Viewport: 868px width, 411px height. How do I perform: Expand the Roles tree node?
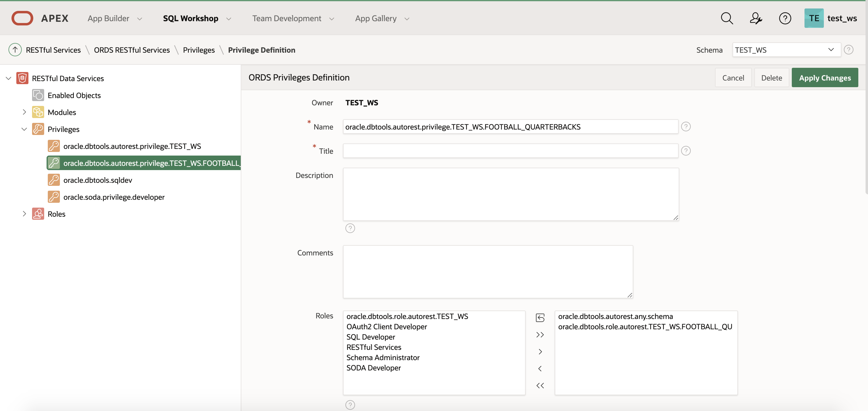[x=24, y=213]
